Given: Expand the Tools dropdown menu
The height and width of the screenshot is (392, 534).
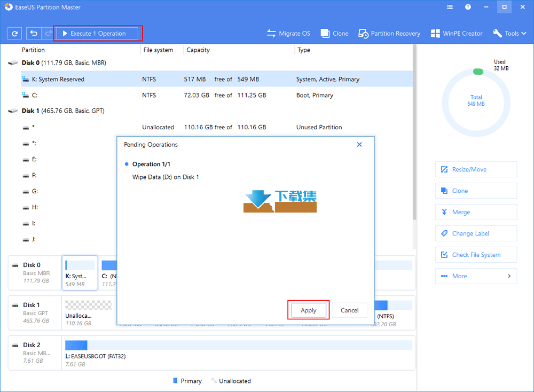Looking at the screenshot, I should pos(508,34).
